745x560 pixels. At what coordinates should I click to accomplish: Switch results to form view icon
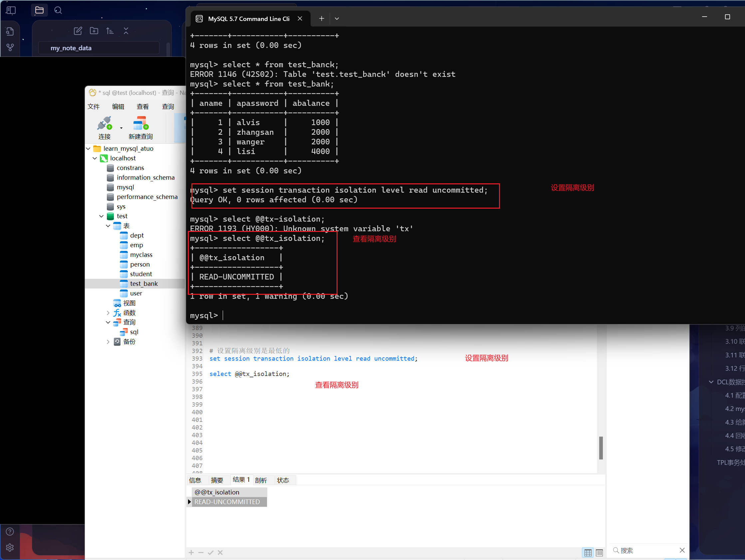coord(599,553)
